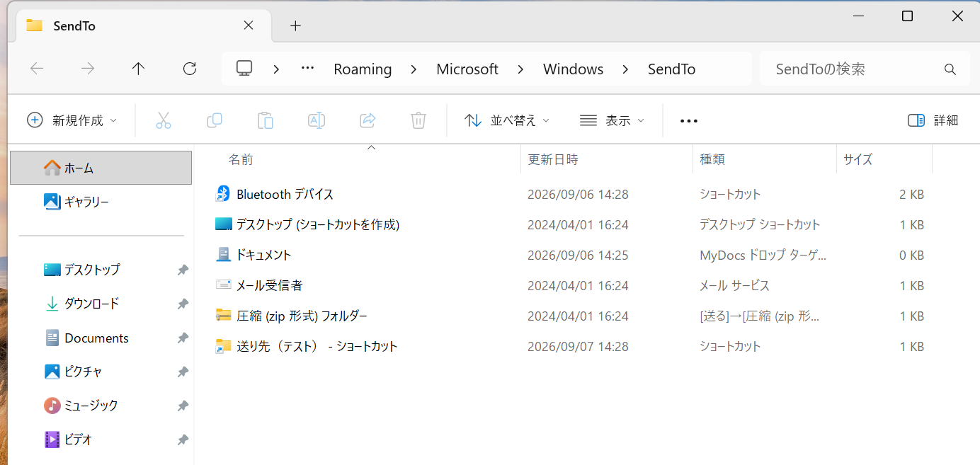Click the 送り先（テスト） shortcut folder icon

pyautogui.click(x=224, y=346)
